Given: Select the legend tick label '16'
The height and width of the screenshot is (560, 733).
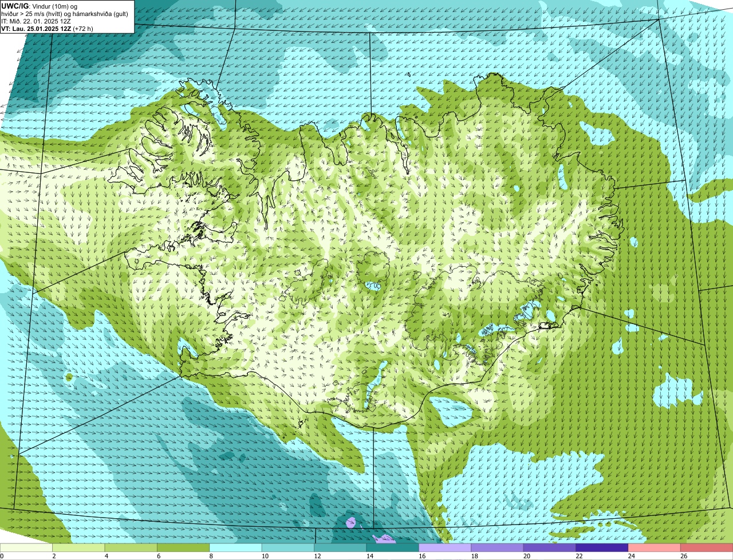Looking at the screenshot, I should pyautogui.click(x=422, y=556).
